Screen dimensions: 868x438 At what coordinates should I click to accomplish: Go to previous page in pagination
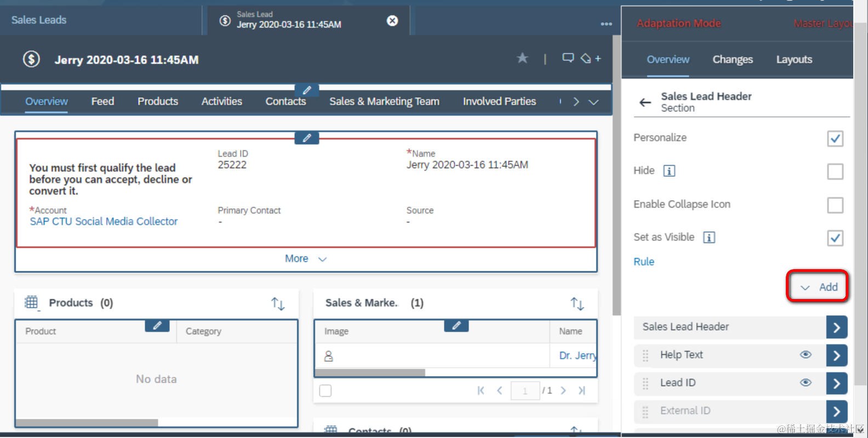pos(500,390)
